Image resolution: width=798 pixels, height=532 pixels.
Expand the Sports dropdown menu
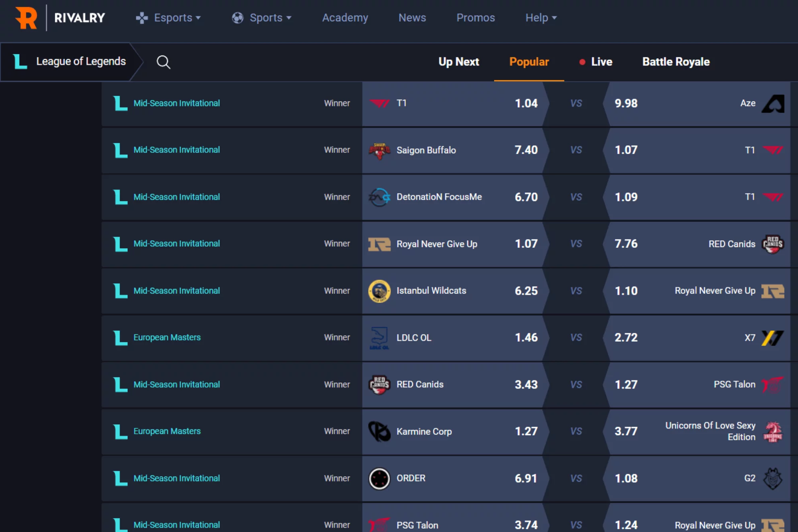coord(262,18)
